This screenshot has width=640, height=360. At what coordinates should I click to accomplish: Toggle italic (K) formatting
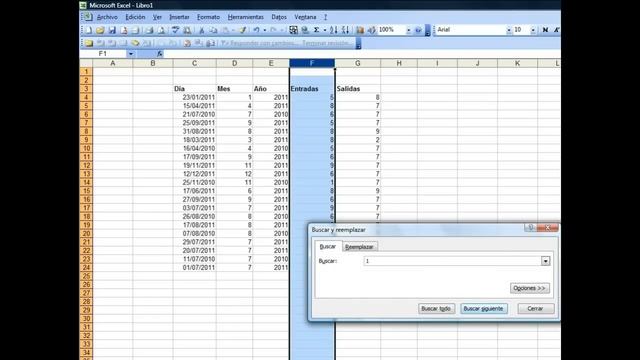point(556,30)
